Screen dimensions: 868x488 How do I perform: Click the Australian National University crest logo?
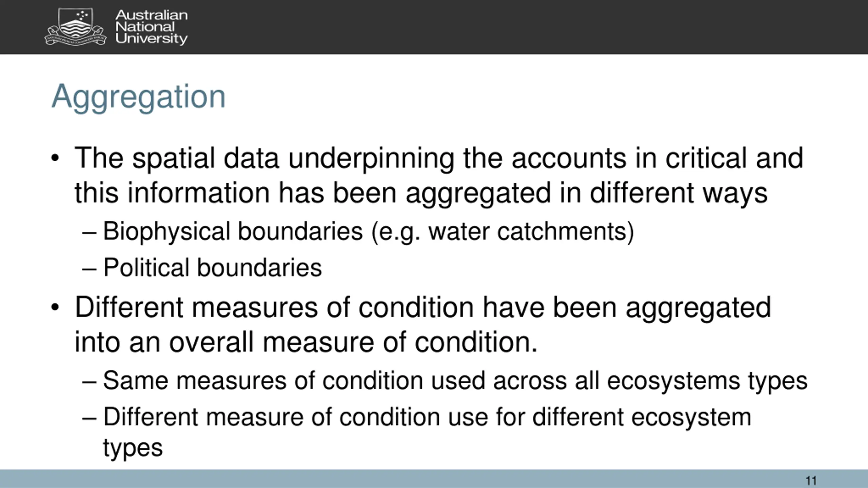pos(75,27)
